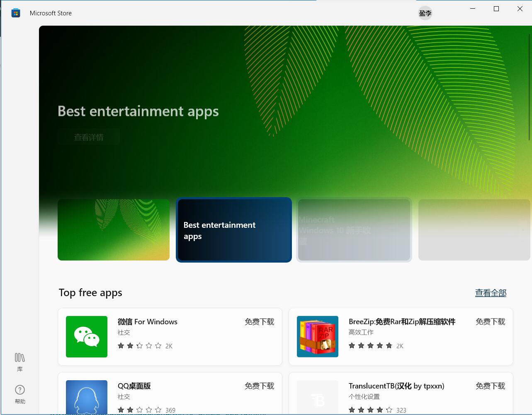
Task: Click the 微信 For Windows title
Action: tap(148, 322)
